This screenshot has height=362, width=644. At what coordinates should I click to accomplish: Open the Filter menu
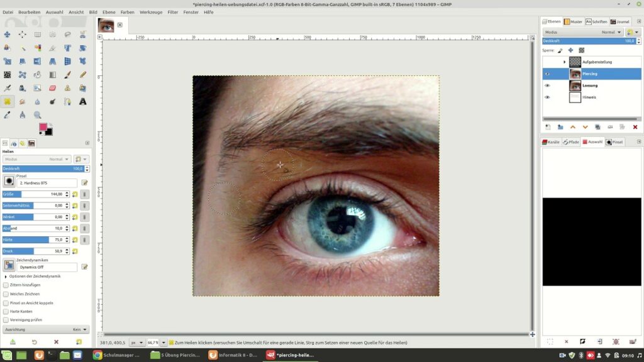coord(172,12)
